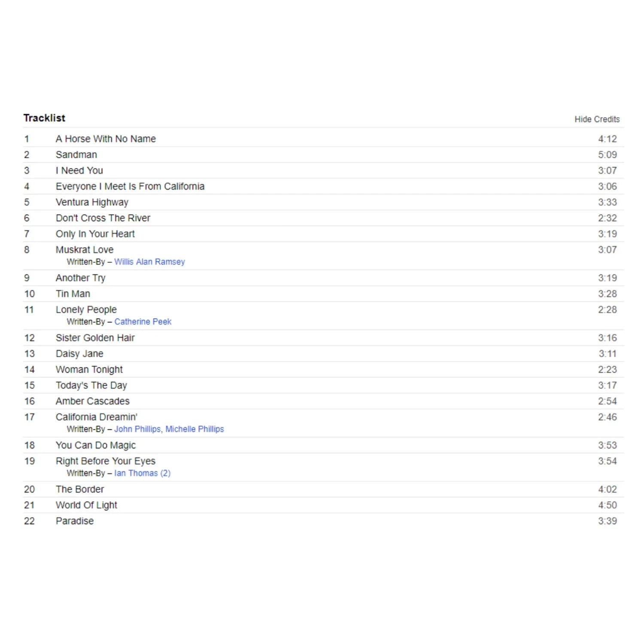Select the Sandman track title
The height and width of the screenshot is (644, 644).
76,155
